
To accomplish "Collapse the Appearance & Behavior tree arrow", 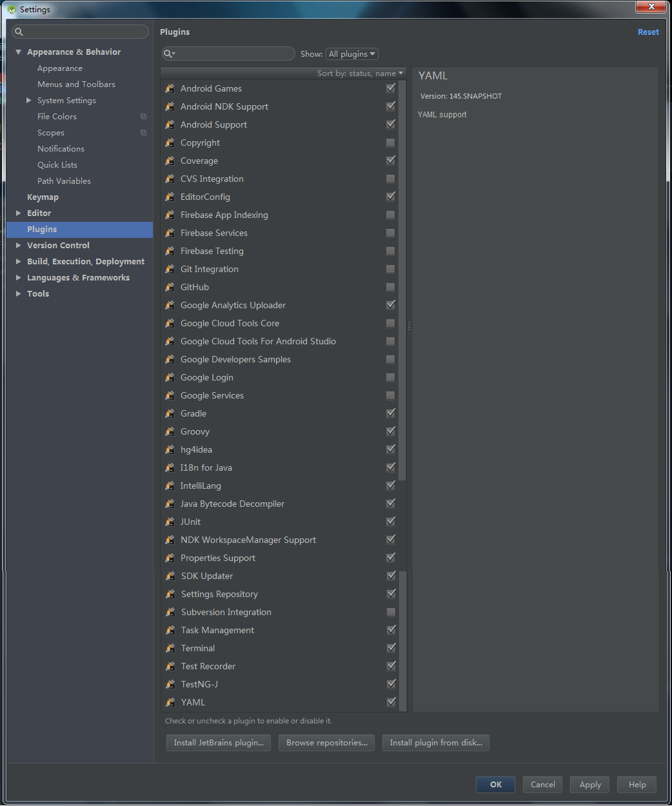I will 19,52.
